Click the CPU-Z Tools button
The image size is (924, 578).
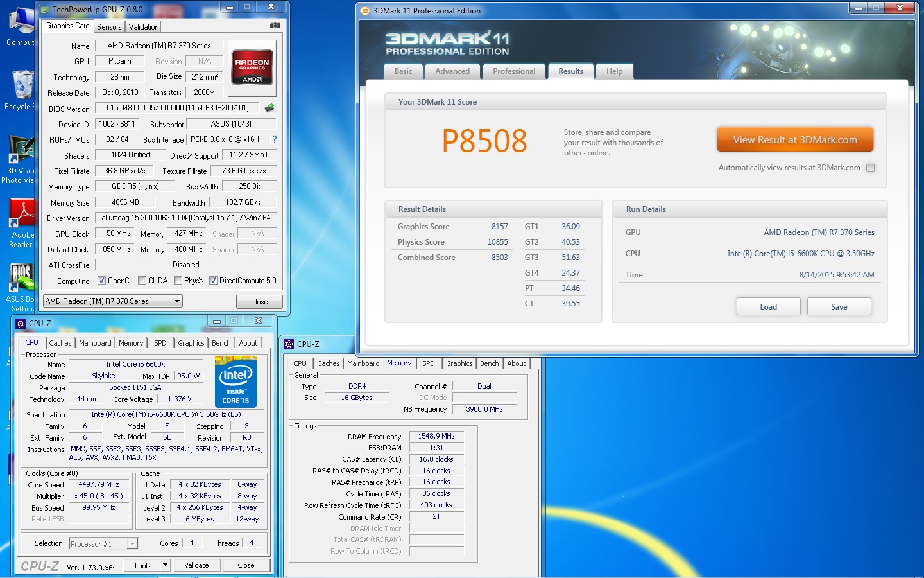pyautogui.click(x=142, y=565)
